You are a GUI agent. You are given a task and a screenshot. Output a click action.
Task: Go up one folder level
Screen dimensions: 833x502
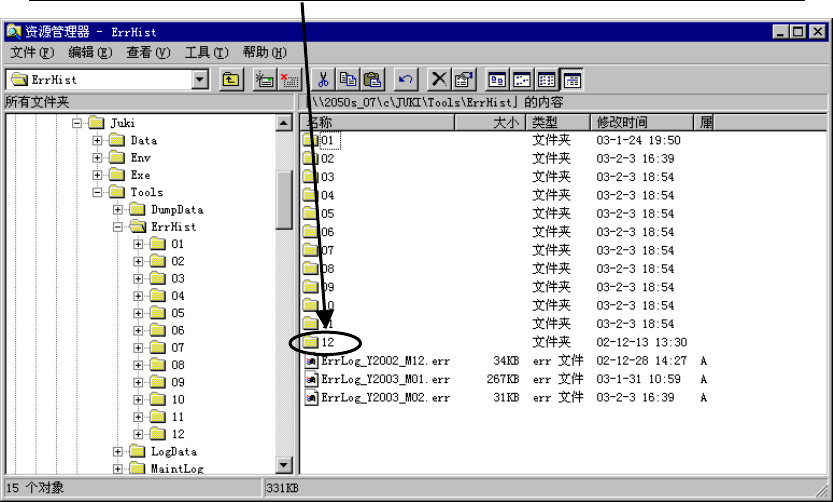231,80
